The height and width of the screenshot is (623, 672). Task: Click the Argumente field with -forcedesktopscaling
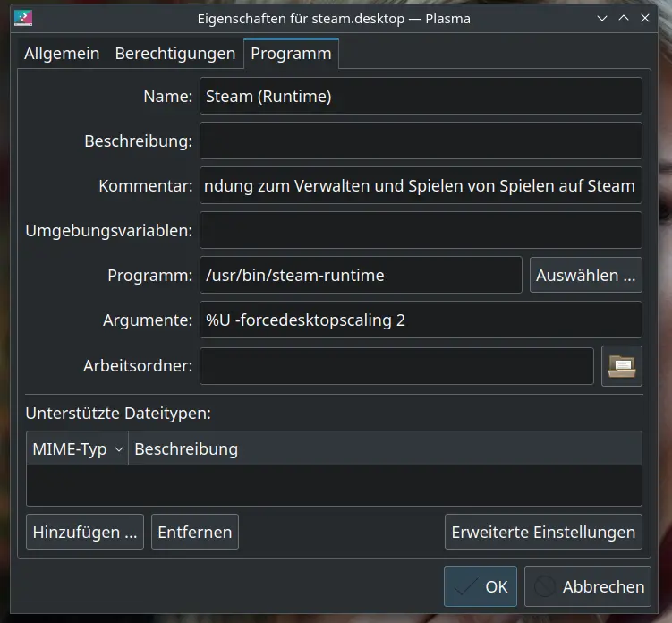[420, 320]
